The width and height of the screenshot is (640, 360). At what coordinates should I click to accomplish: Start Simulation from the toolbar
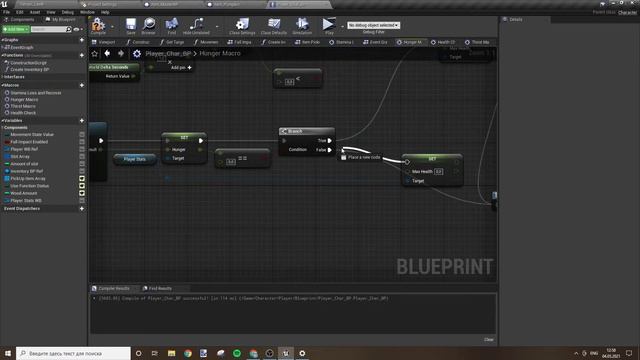pos(302,25)
